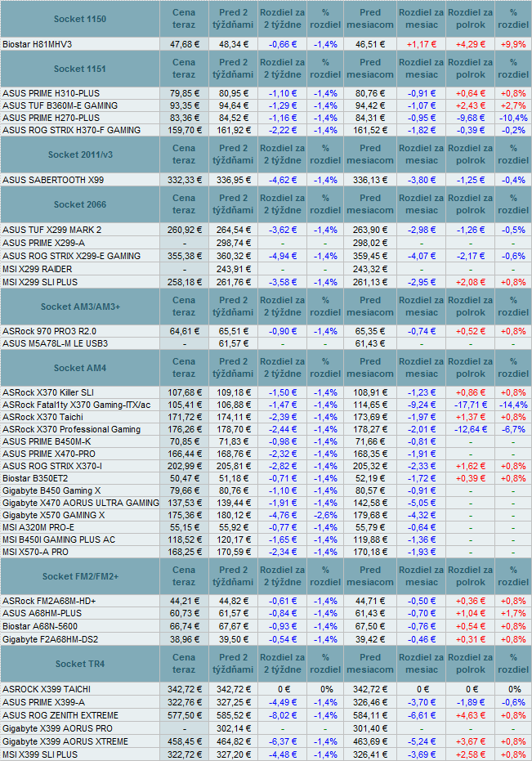Click the -10,4% value in ASUS PRIME H270-PLUS row
The height and width of the screenshot is (761, 532).
point(513,118)
